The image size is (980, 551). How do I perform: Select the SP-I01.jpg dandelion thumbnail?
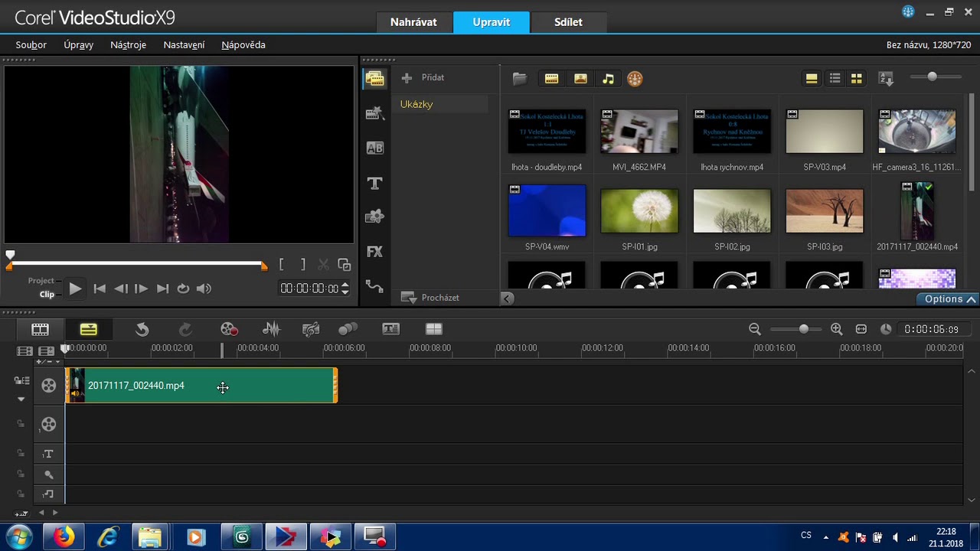coord(639,211)
